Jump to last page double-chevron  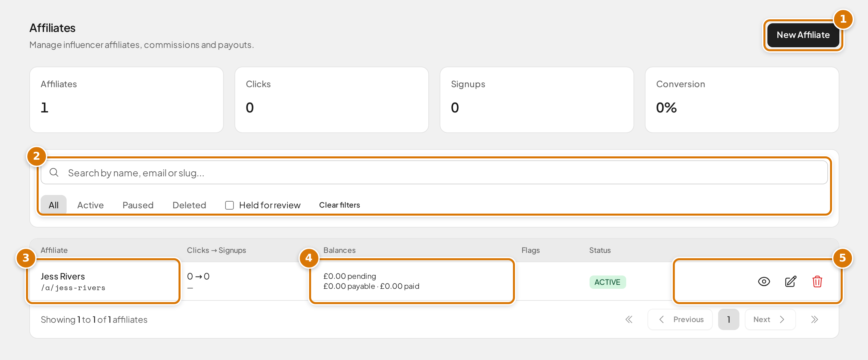pyautogui.click(x=814, y=319)
